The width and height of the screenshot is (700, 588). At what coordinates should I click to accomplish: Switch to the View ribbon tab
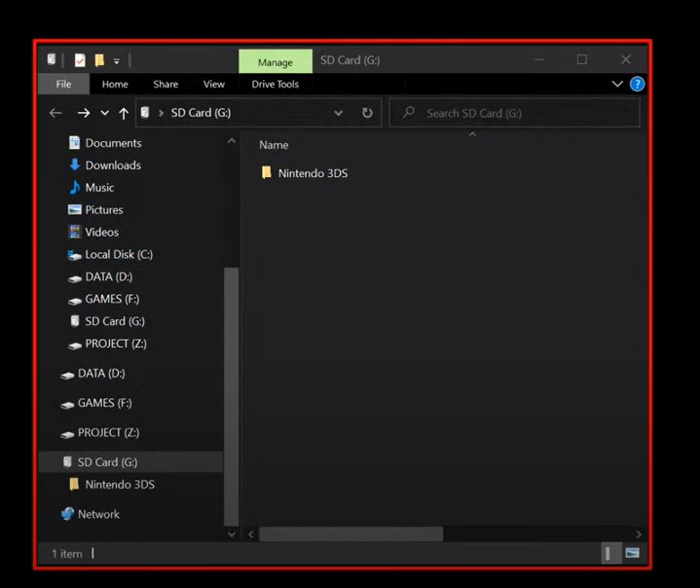214,84
